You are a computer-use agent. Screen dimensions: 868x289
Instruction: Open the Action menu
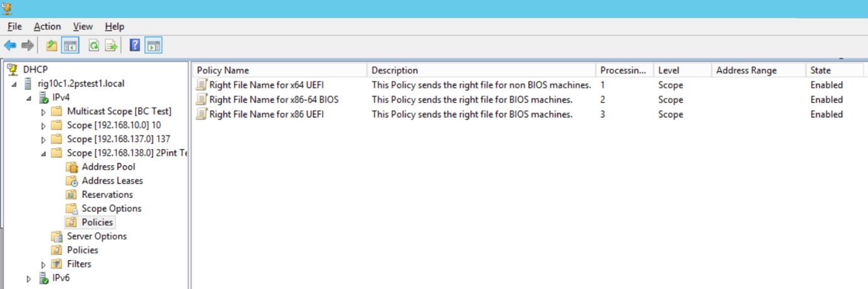point(47,26)
